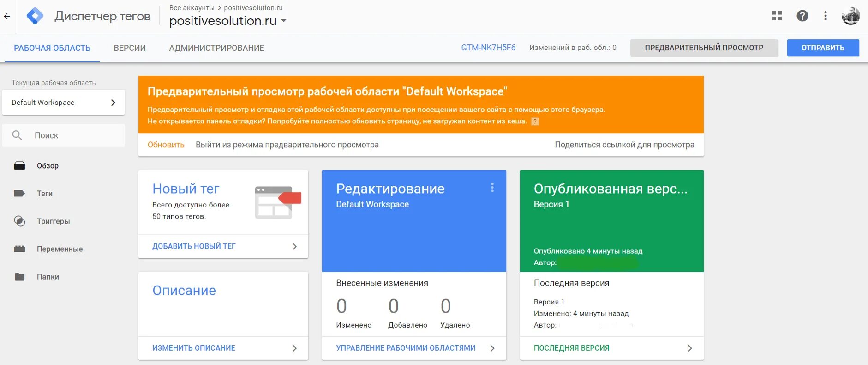868x365 pixels.
Task: Click Версия 1 under Последняя версия
Action: pyautogui.click(x=549, y=302)
